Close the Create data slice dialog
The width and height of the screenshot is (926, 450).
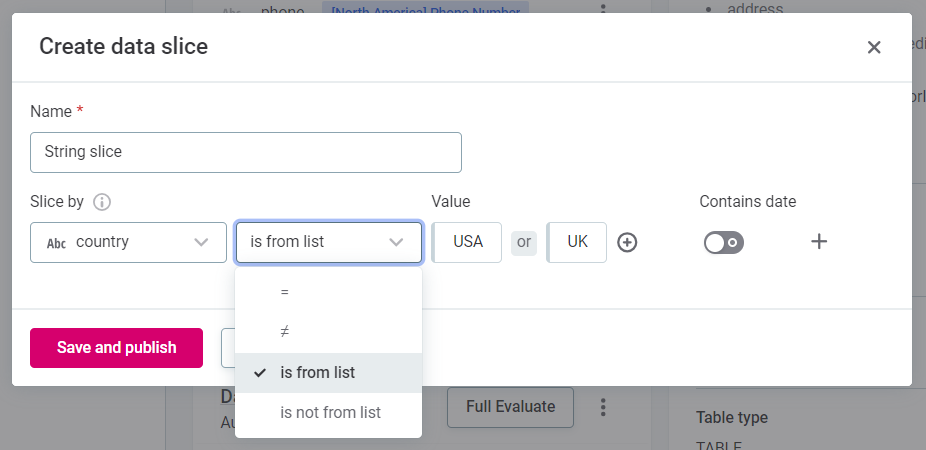874,47
